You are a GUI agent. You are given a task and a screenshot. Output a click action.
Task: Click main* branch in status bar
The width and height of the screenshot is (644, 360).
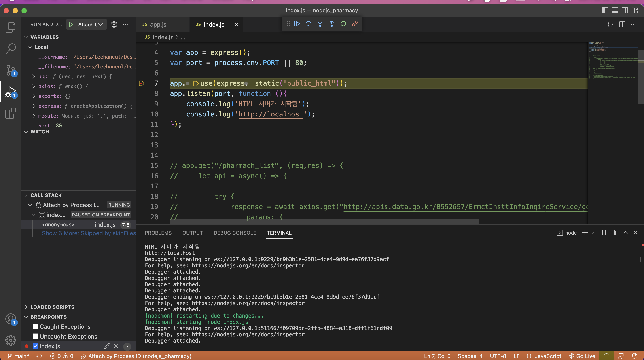tap(18, 356)
